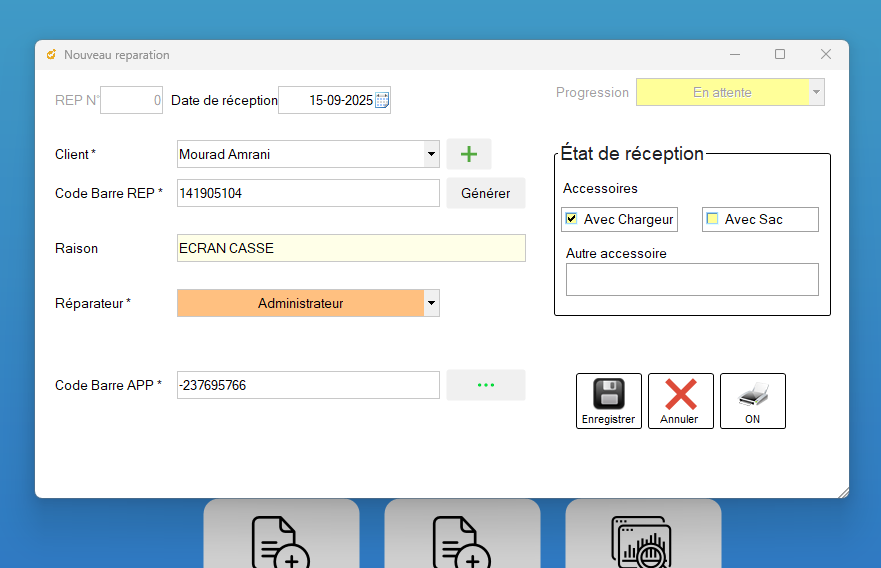Click into the Raison text field

click(350, 248)
